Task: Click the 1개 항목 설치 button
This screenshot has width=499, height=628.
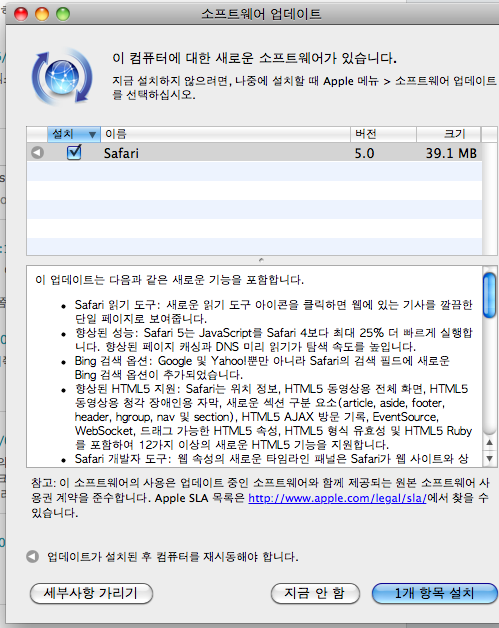Action: [435, 593]
